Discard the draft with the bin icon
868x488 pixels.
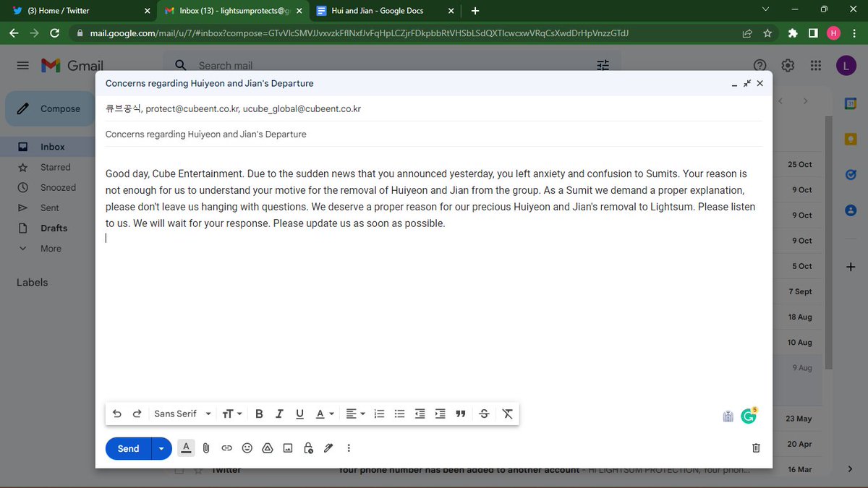756,448
